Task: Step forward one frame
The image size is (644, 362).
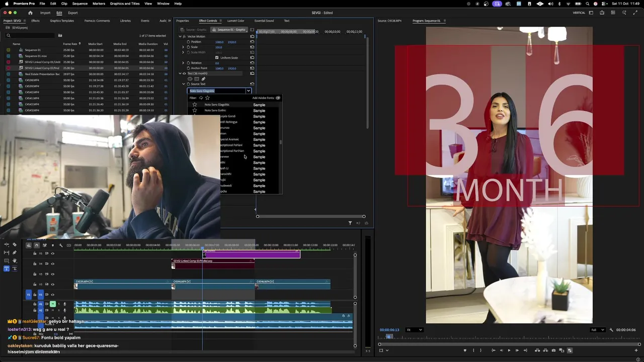Action: (517, 350)
